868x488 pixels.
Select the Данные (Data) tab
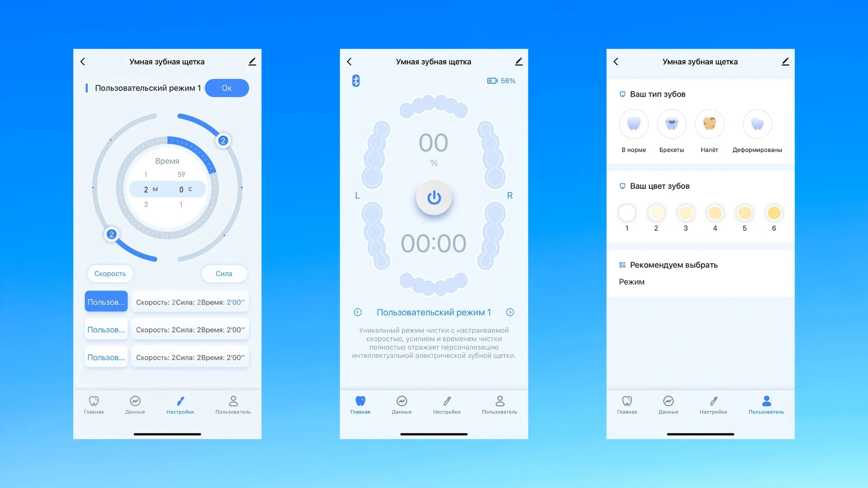(x=134, y=405)
